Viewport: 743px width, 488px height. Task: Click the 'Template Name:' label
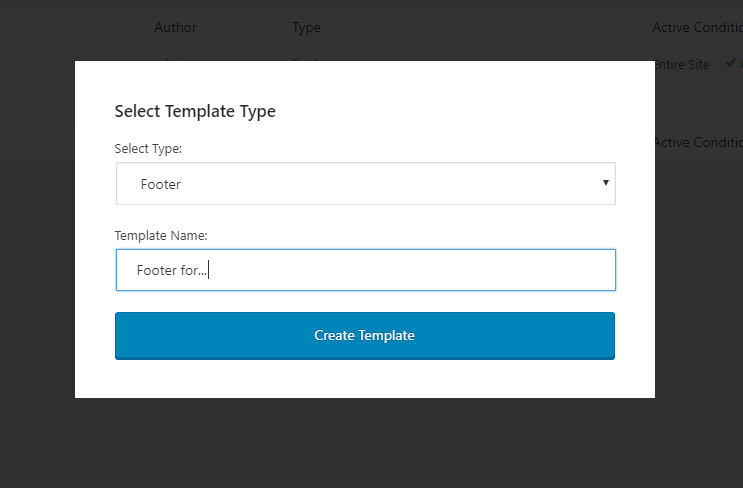pyautogui.click(x=161, y=235)
